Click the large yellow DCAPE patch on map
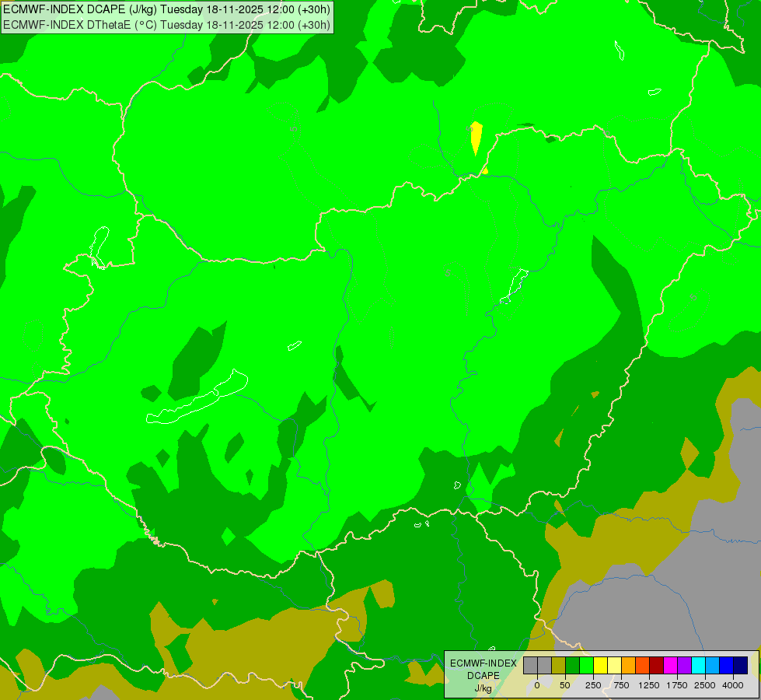Screen dimensions: 761x700 [x=476, y=138]
